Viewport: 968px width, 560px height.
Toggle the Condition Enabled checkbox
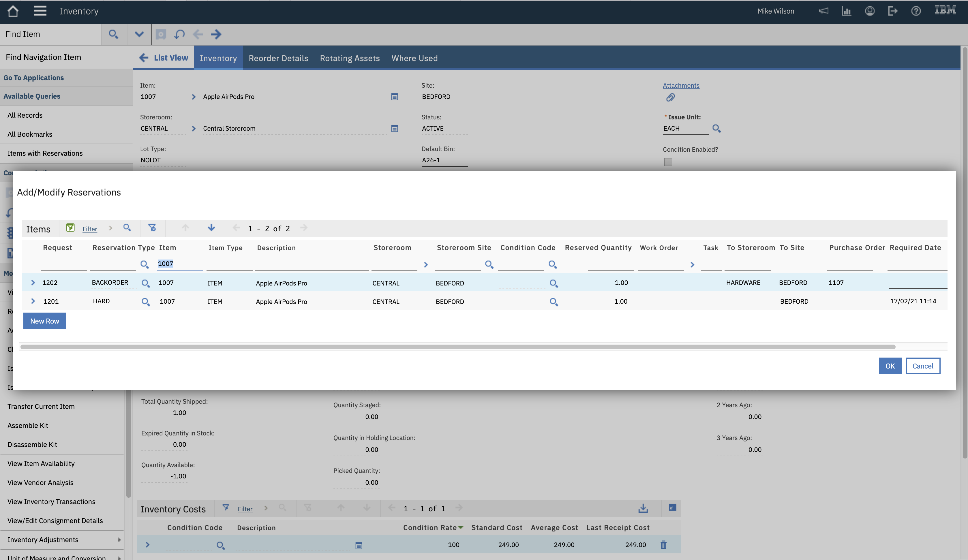tap(668, 162)
